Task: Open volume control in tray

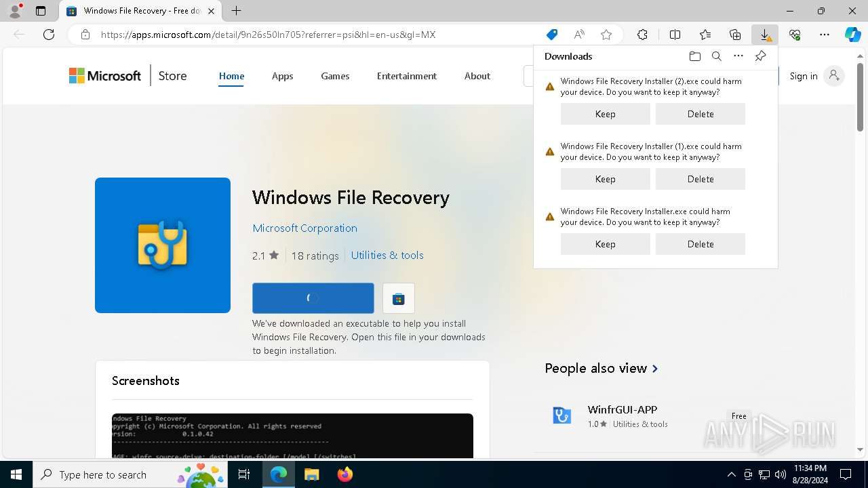Action: pos(780,474)
